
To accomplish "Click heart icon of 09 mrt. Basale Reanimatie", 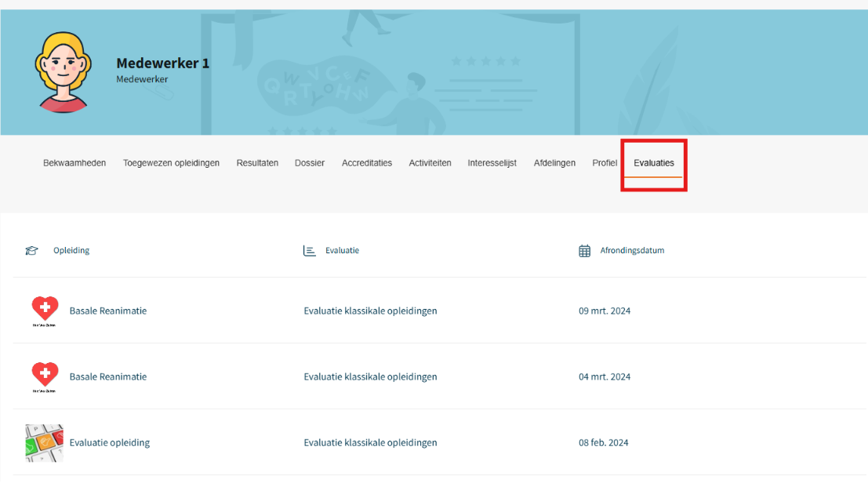I will click(x=45, y=310).
